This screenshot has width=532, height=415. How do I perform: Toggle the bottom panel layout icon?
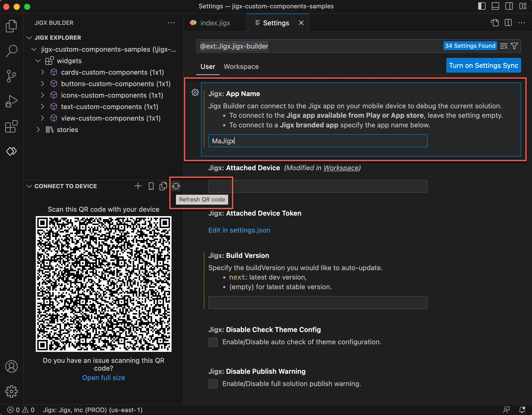coord(495,6)
